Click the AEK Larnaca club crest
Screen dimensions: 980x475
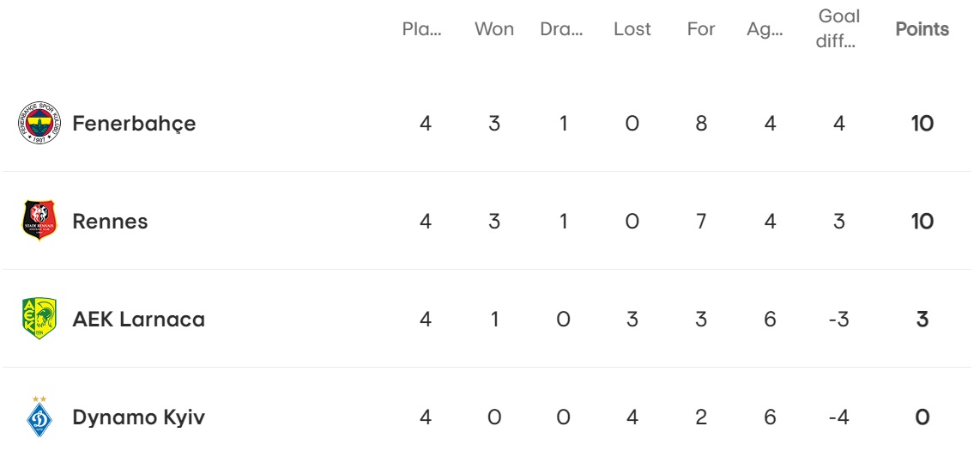click(x=39, y=319)
